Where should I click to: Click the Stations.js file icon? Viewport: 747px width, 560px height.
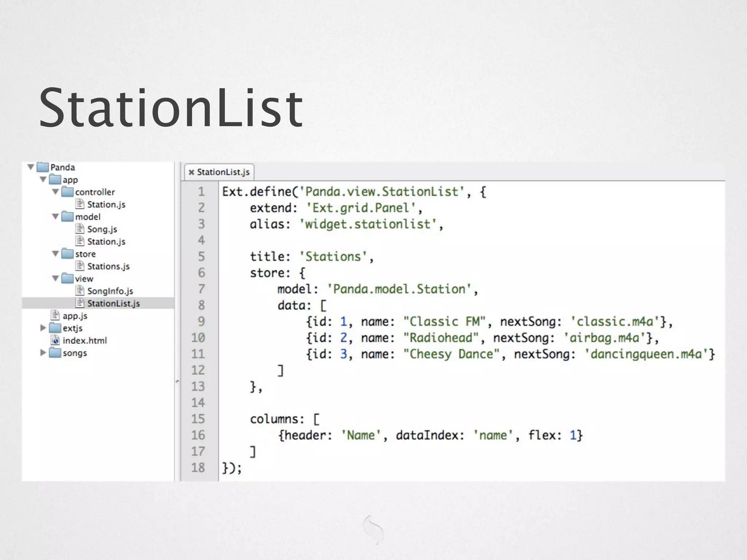pos(80,266)
